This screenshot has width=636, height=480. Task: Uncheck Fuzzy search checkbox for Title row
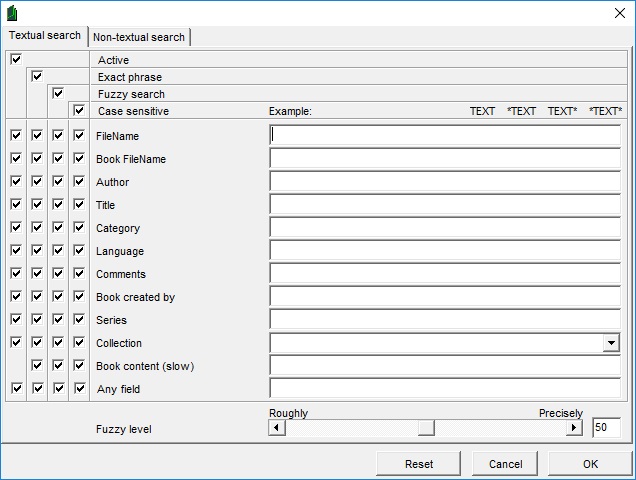pyautogui.click(x=58, y=204)
